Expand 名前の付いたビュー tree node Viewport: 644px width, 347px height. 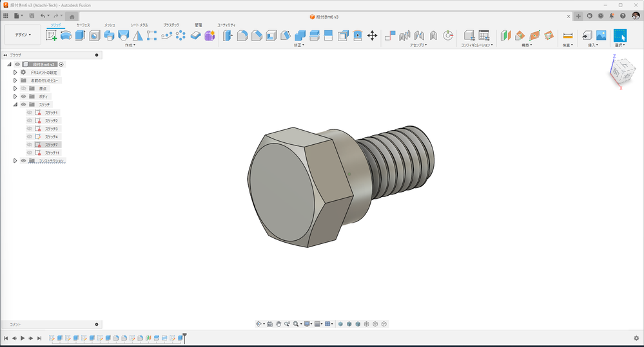15,80
